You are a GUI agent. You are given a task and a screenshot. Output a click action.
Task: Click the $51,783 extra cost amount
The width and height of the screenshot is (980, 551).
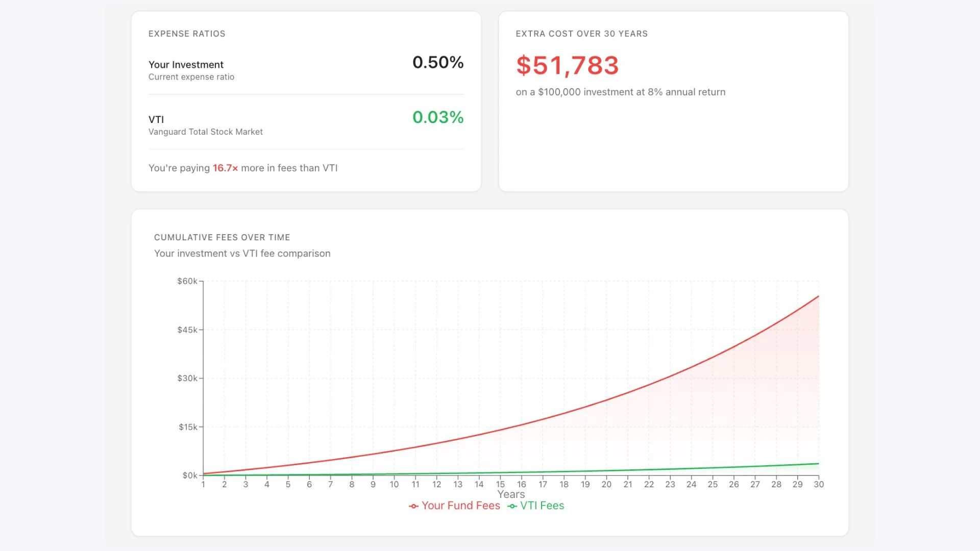click(567, 65)
